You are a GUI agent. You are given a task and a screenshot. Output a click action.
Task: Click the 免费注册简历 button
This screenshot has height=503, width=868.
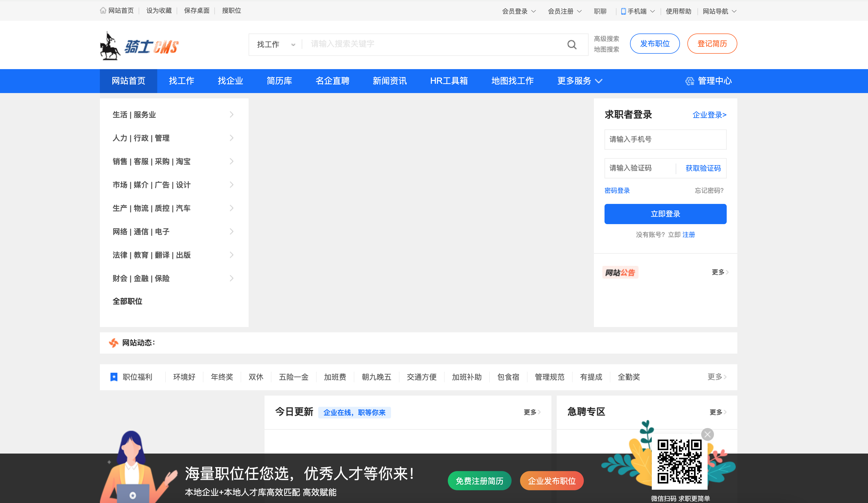coord(479,481)
